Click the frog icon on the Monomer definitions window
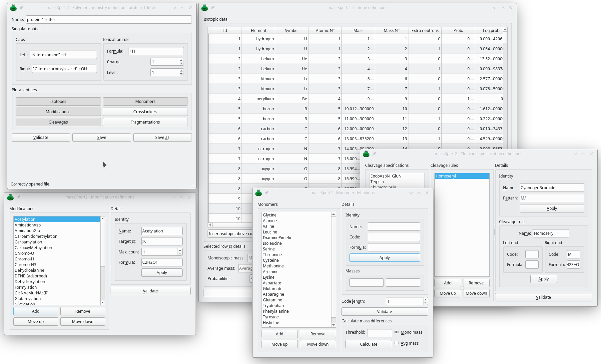This screenshot has width=601, height=364. point(258,192)
